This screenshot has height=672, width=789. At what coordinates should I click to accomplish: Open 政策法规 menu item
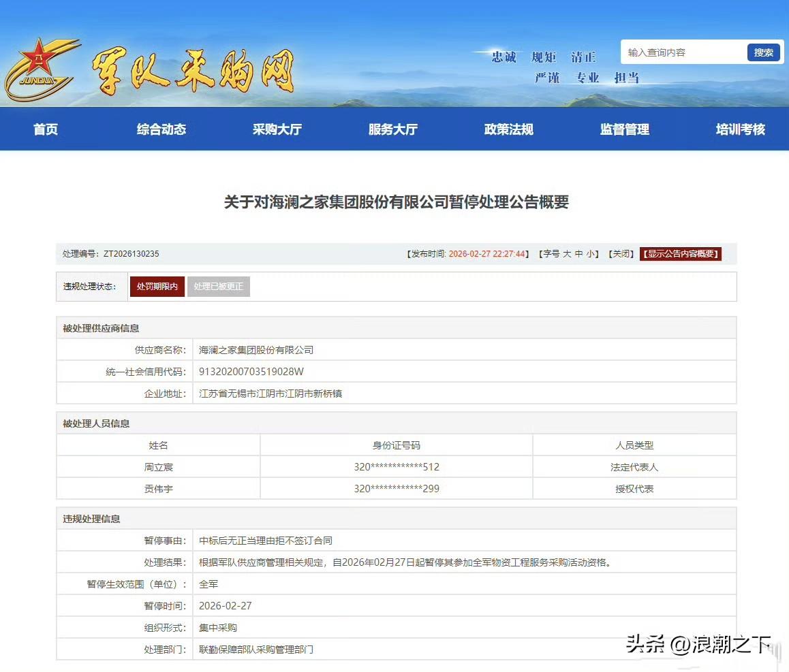point(509,129)
